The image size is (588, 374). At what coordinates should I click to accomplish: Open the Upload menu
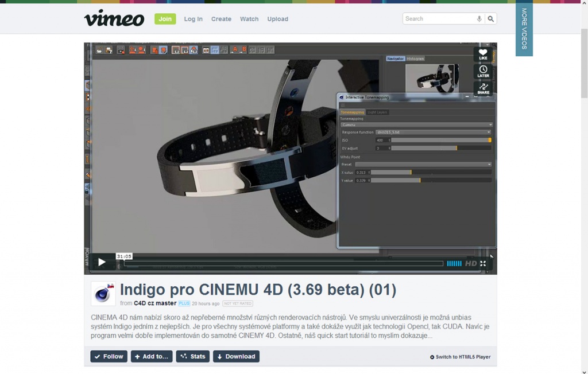[277, 19]
